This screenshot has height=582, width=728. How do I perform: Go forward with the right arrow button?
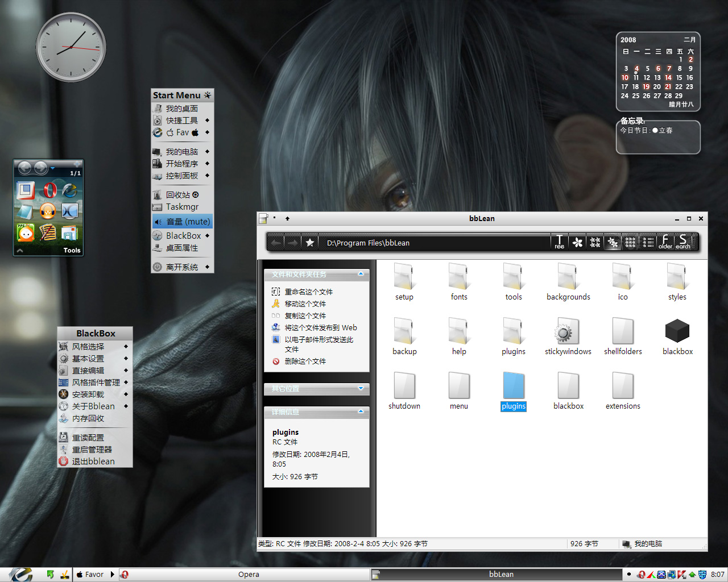pos(292,243)
